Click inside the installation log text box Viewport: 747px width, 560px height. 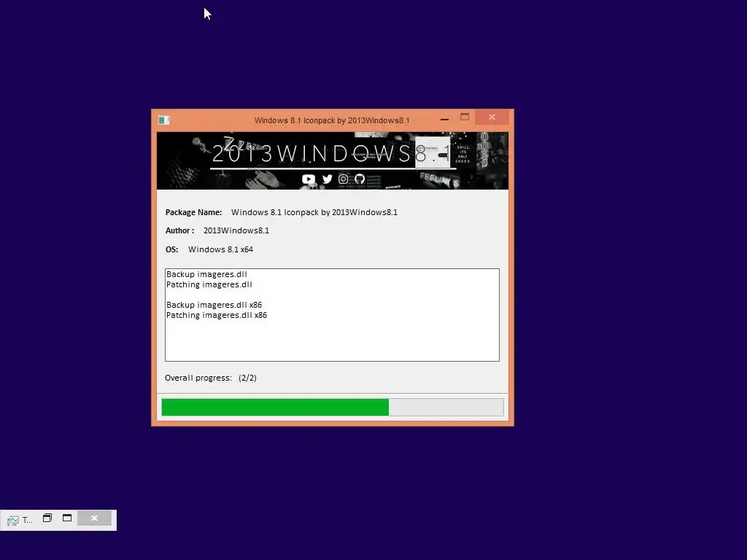tap(332, 315)
